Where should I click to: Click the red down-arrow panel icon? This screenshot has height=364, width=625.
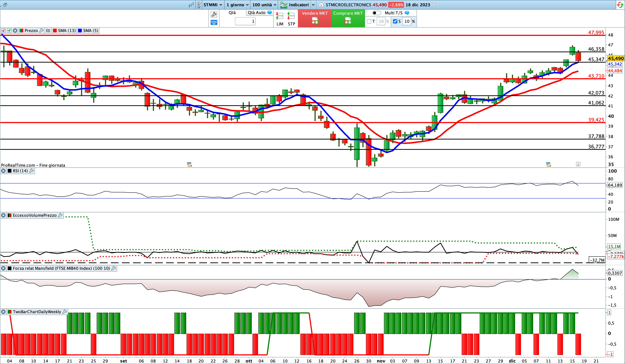3,31
